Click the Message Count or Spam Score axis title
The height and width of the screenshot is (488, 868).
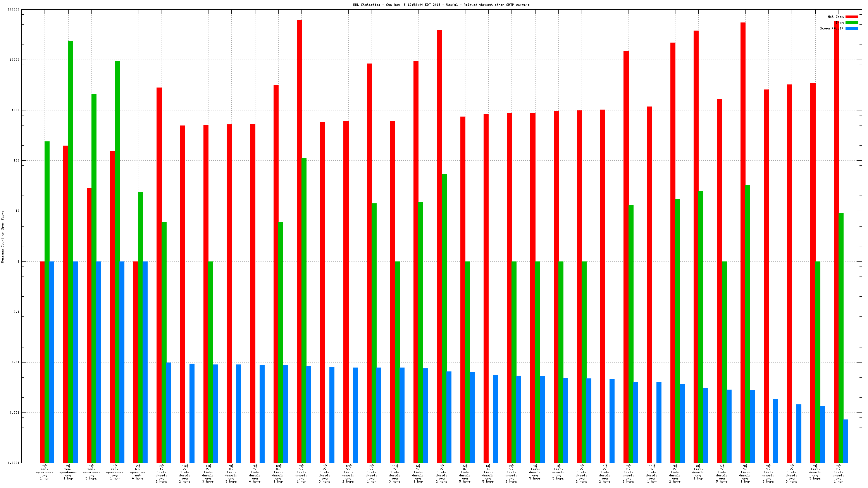2,237
